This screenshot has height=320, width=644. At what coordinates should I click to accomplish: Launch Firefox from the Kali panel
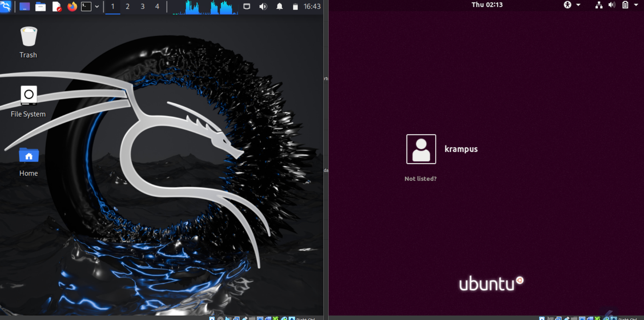tap(72, 7)
